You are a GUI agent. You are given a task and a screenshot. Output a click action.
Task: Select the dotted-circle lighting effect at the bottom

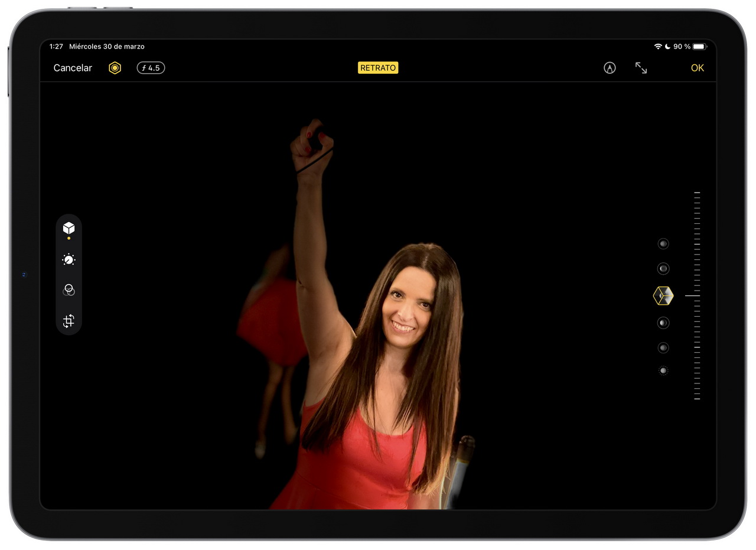[663, 371]
